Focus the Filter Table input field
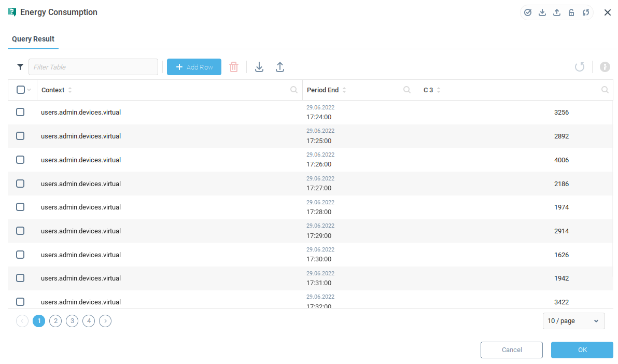This screenshot has height=364, width=618. [93, 67]
